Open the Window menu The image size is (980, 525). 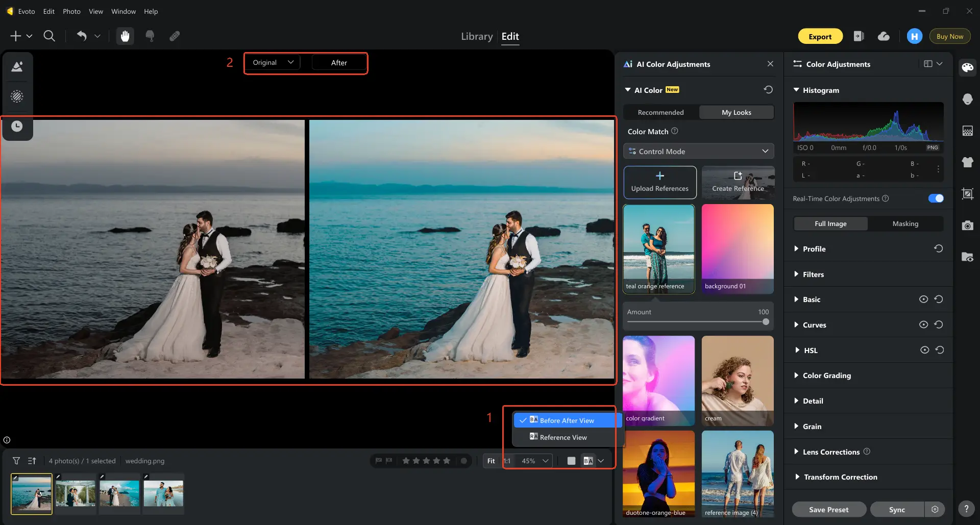pyautogui.click(x=123, y=11)
